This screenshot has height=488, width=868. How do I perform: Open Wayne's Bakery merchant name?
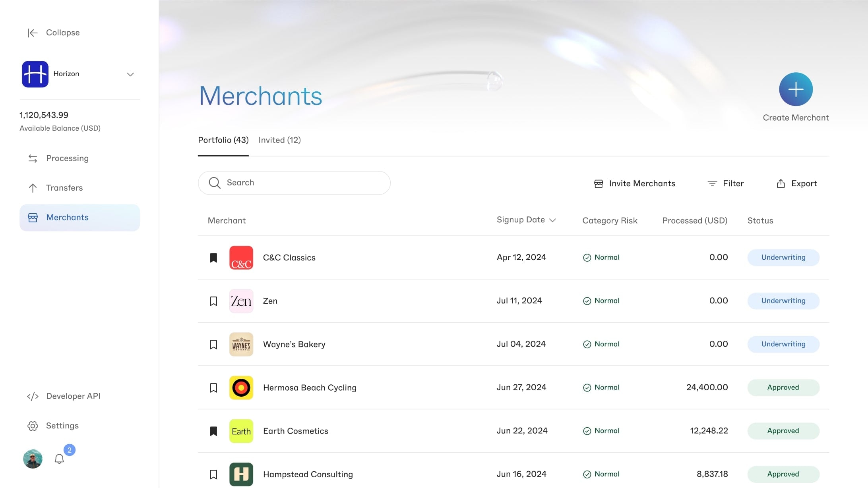pyautogui.click(x=294, y=344)
